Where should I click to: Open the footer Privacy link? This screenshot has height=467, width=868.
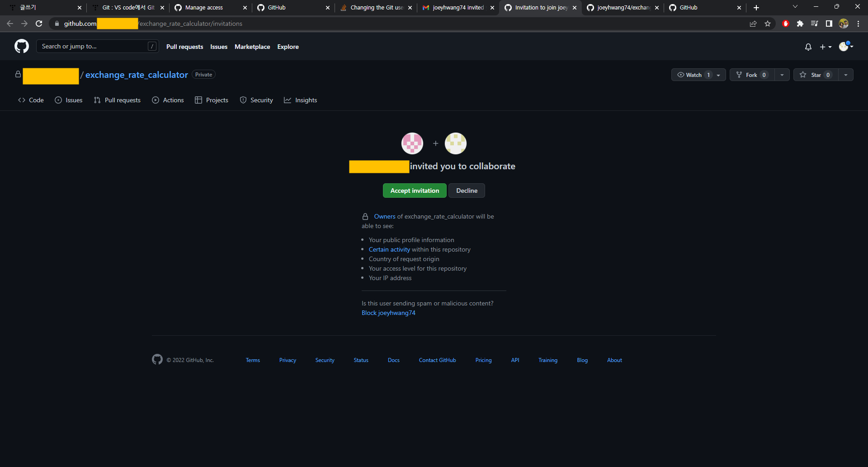point(288,360)
